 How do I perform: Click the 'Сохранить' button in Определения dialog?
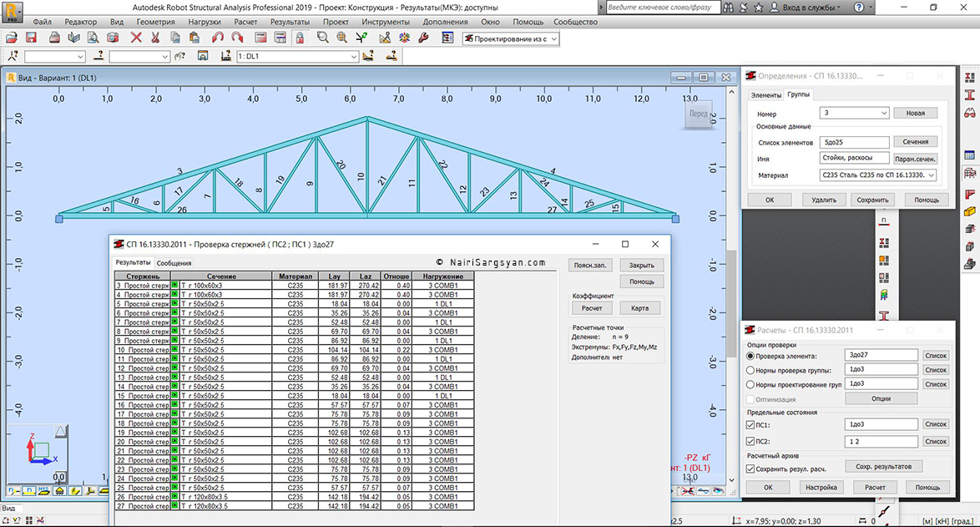pos(872,200)
